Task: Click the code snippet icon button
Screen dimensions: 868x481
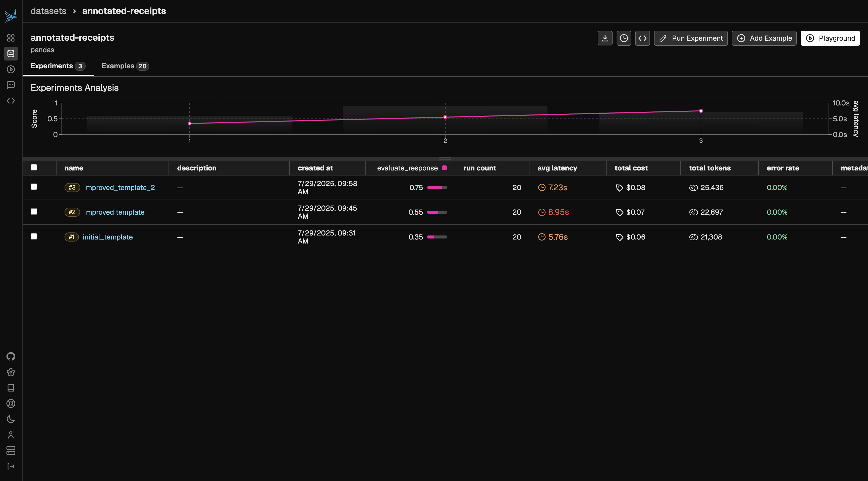Action: point(642,38)
